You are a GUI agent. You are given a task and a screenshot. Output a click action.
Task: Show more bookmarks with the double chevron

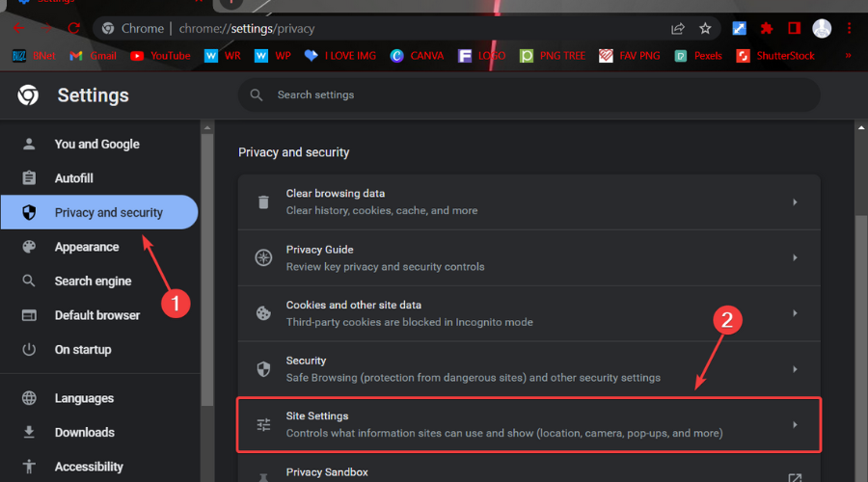848,55
